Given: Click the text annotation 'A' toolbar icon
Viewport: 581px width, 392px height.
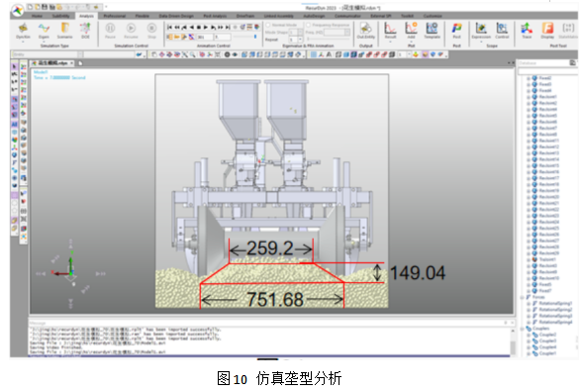Looking at the screenshot, I should point(329,54).
